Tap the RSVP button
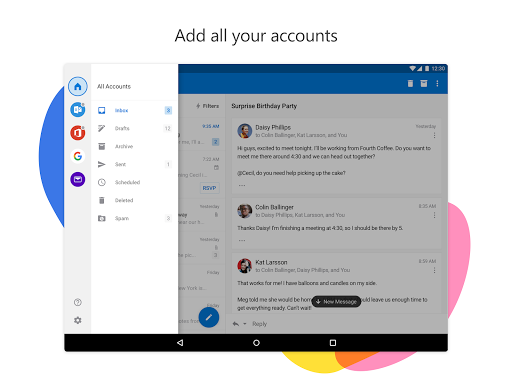 pyautogui.click(x=209, y=188)
